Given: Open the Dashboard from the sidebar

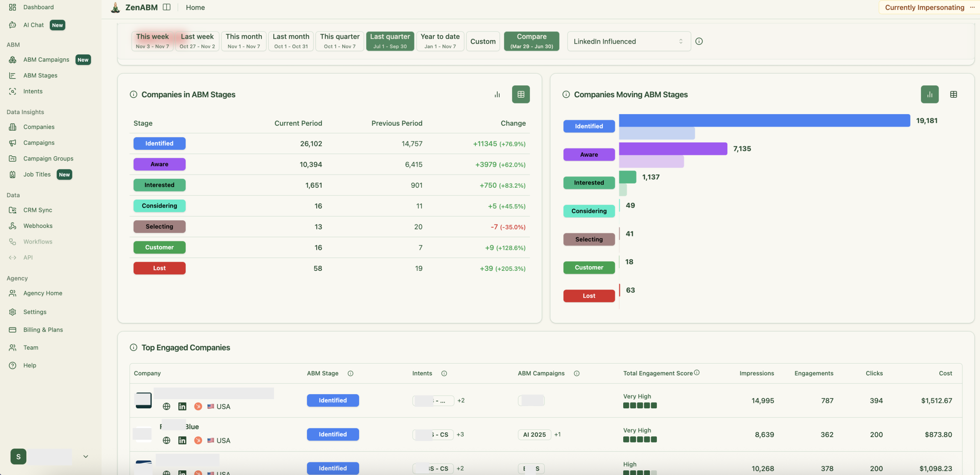Looking at the screenshot, I should pos(38,7).
